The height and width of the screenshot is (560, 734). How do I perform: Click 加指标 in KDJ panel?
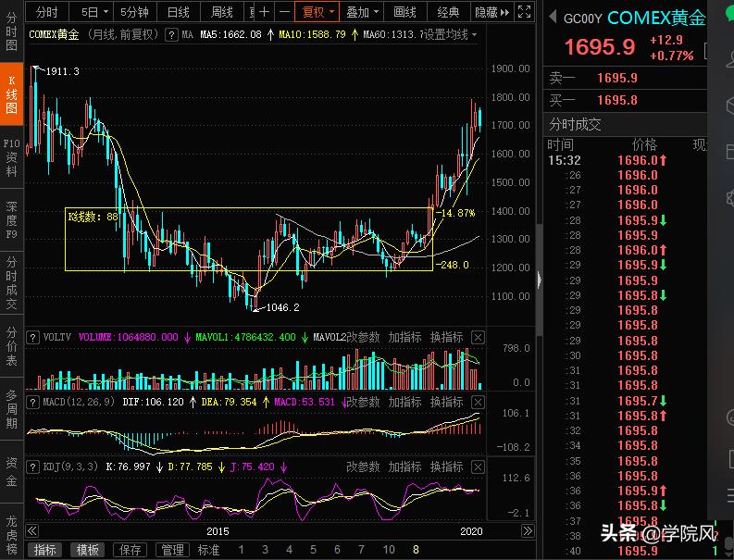[x=404, y=467]
